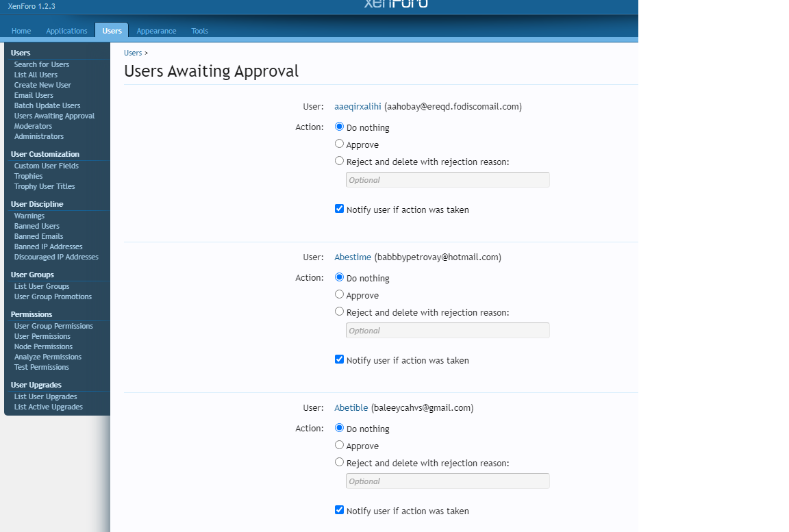Uncheck Notify user for aaeqirxalihi
This screenshot has width=789, height=532.
(x=339, y=209)
